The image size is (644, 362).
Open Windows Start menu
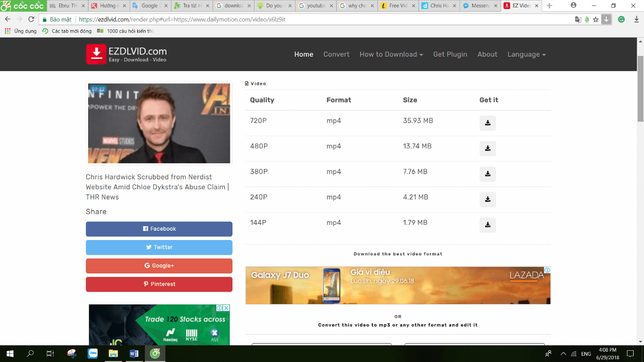point(9,354)
